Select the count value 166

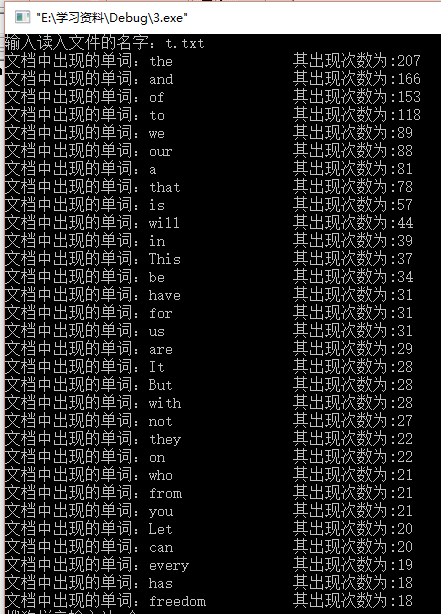point(408,79)
